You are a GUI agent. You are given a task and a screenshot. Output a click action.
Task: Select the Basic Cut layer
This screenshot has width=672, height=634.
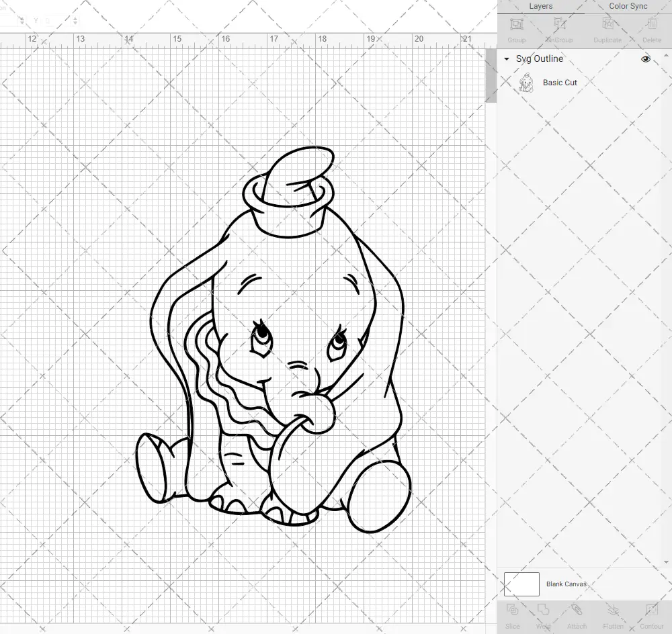coord(558,83)
